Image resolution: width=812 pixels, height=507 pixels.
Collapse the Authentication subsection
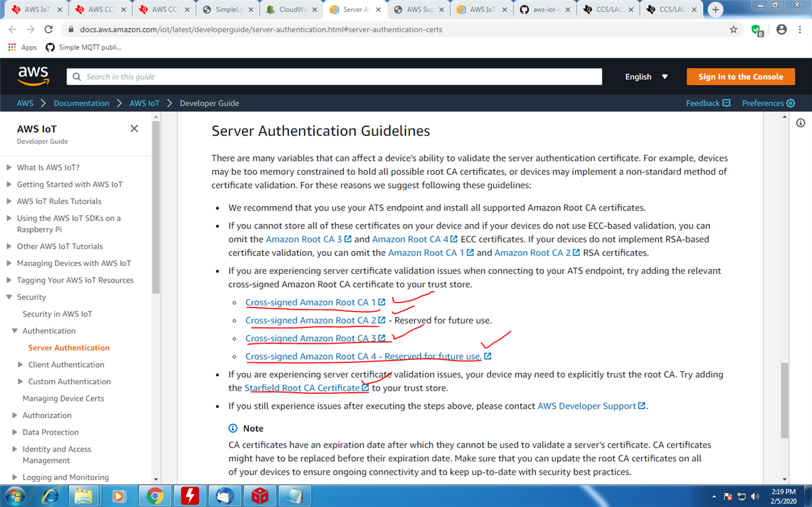tap(15, 331)
